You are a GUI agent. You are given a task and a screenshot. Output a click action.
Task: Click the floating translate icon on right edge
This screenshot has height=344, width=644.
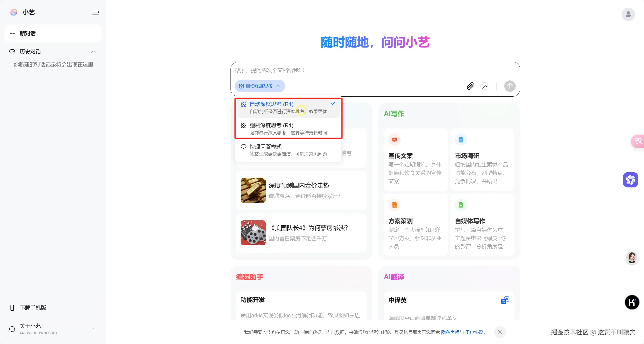(x=638, y=141)
